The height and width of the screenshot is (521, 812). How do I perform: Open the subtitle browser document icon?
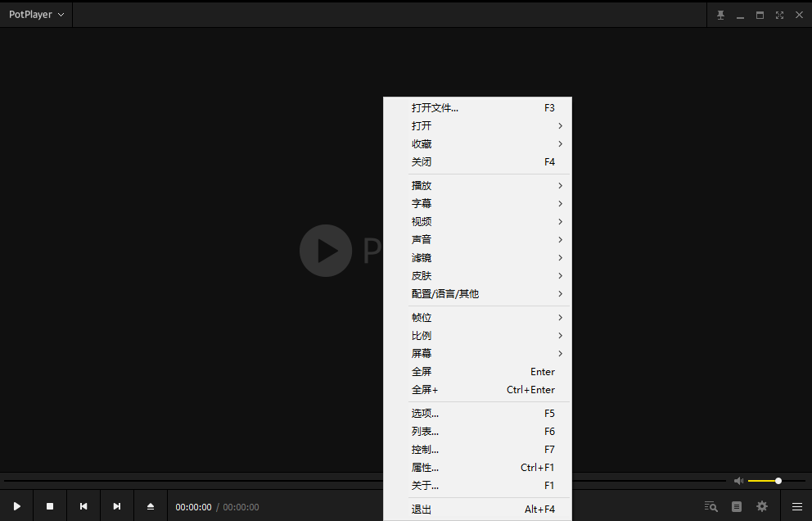point(736,506)
